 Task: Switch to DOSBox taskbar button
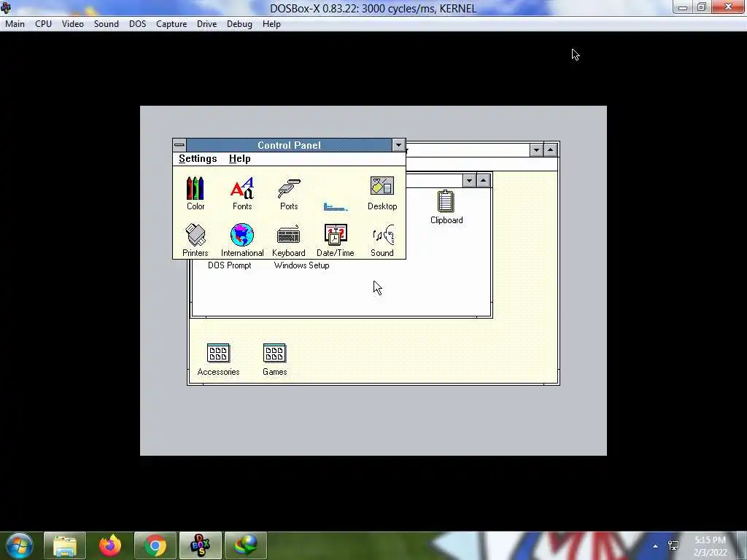click(x=201, y=545)
